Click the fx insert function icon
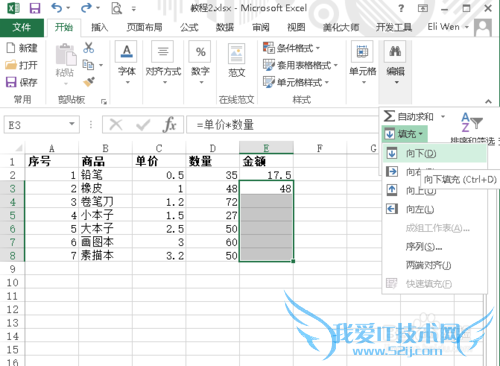The image size is (500, 366). tap(170, 125)
